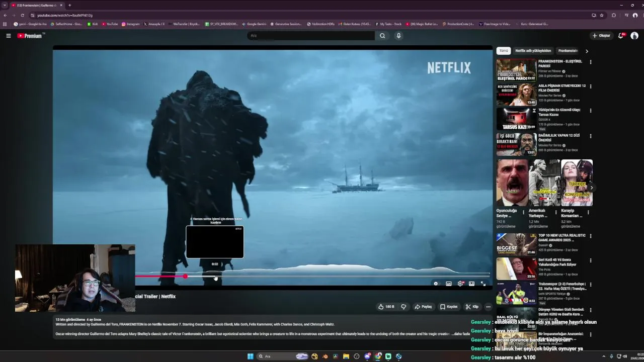Viewport: 644px width, 362px height.
Task: Click the youtube.com address bar
Action: tap(312, 15)
